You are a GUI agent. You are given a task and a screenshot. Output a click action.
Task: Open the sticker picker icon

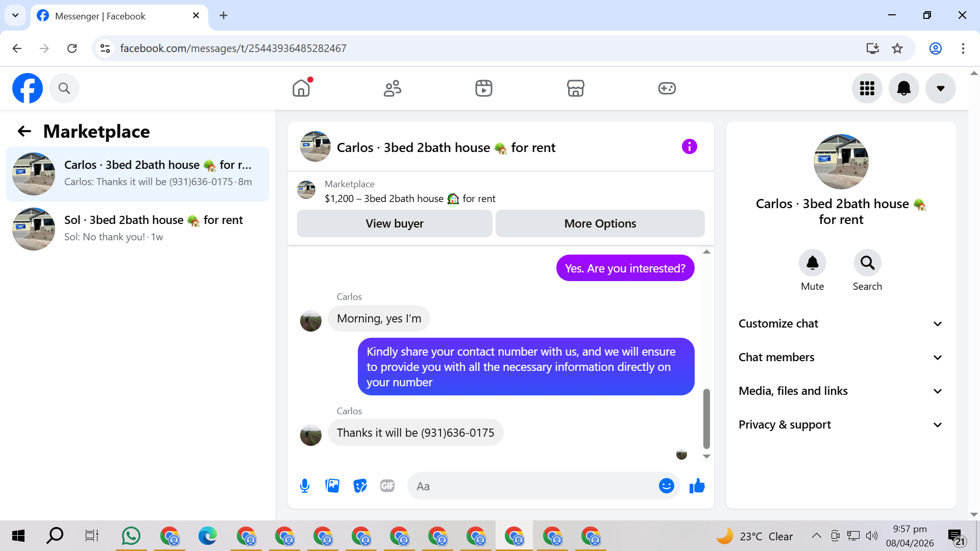(x=360, y=486)
